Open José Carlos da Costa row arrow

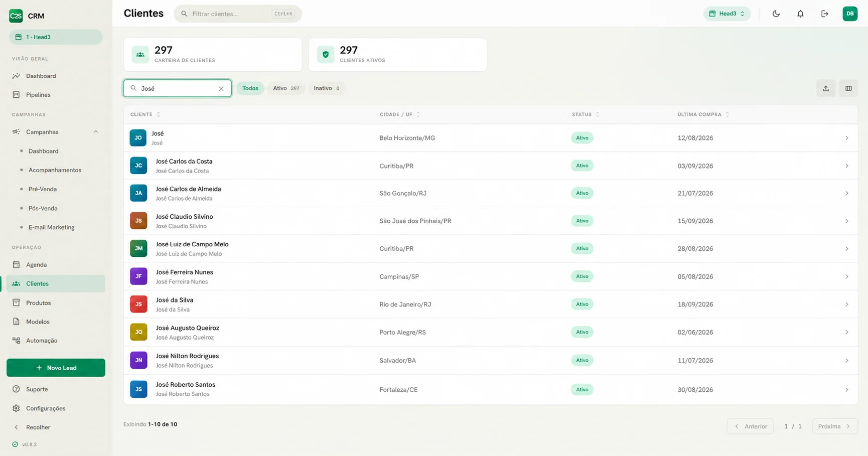(846, 166)
